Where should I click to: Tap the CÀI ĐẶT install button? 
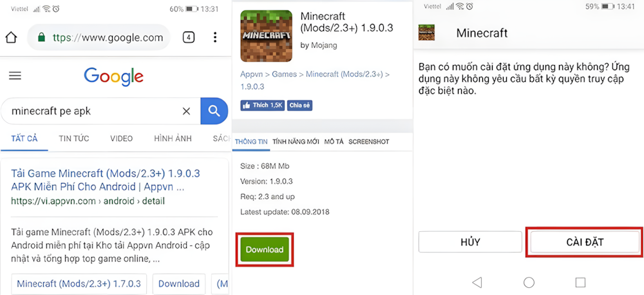(x=585, y=242)
